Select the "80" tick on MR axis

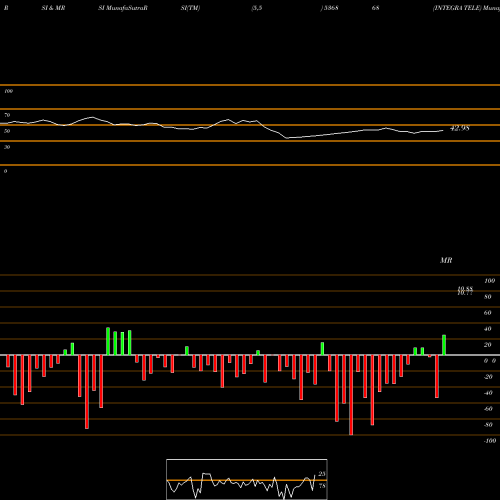pyautogui.click(x=488, y=297)
